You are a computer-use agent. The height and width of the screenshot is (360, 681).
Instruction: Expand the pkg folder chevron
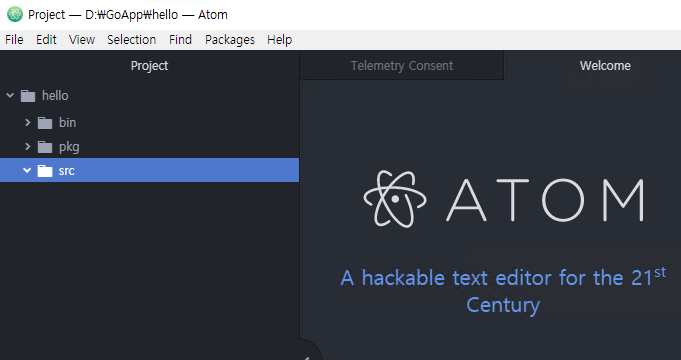(x=28, y=147)
